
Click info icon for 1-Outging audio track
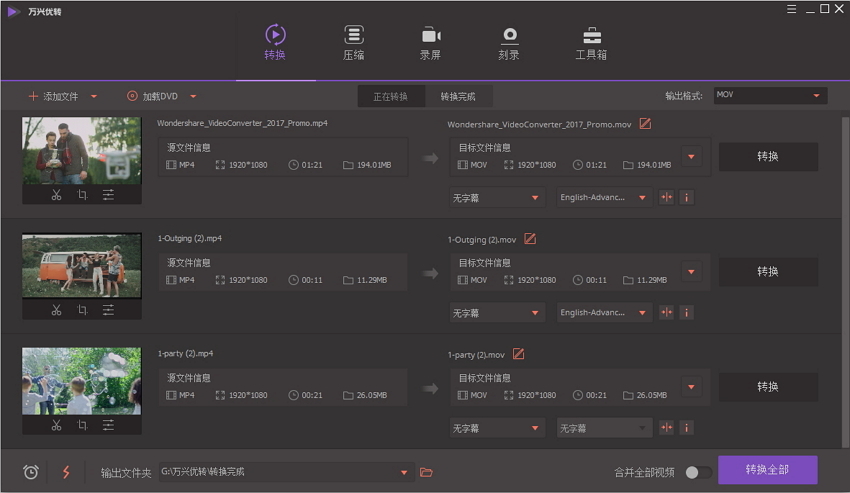tap(686, 312)
